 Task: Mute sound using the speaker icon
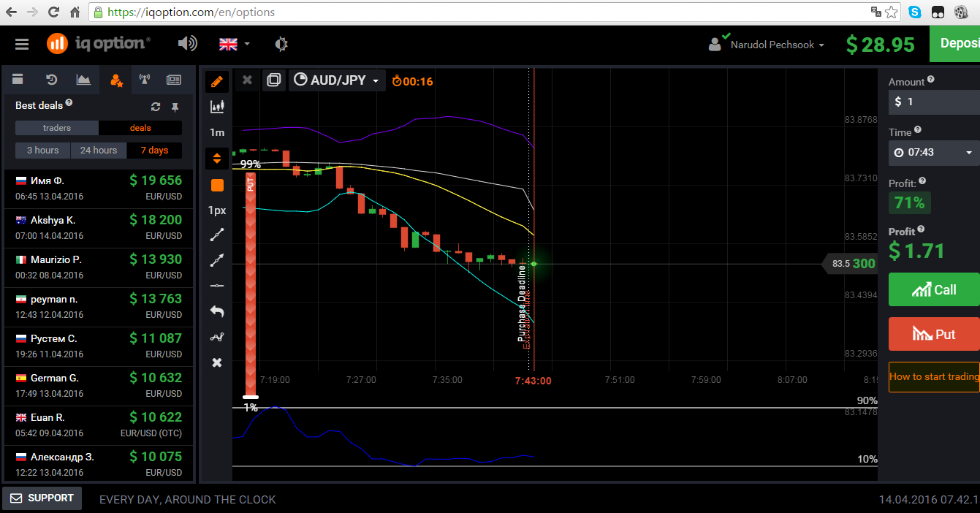[188, 44]
